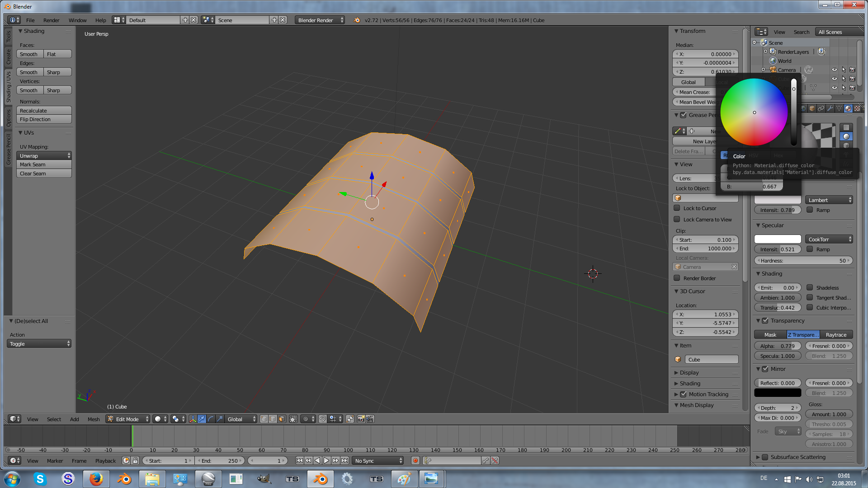868x488 pixels.
Task: Select face select mode icon
Action: pos(282,419)
